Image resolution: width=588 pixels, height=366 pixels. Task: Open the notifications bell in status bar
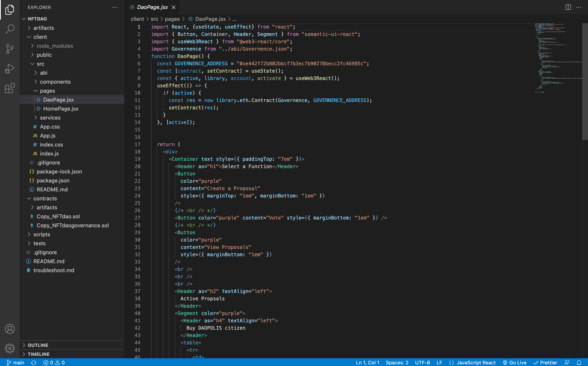pos(579,362)
